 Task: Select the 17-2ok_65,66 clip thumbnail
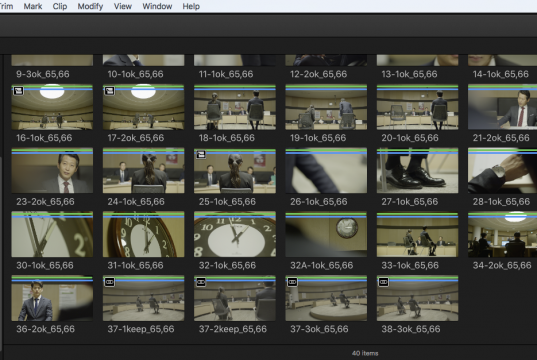click(x=143, y=107)
